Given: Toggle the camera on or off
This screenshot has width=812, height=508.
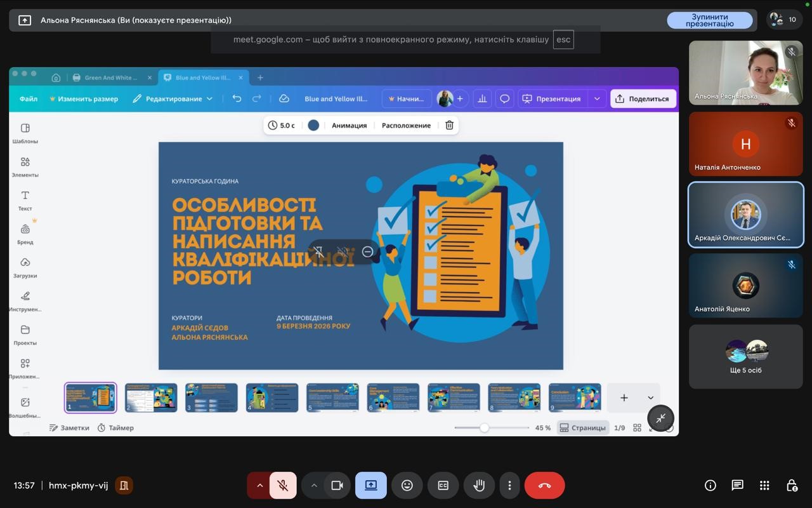Looking at the screenshot, I should point(337,485).
